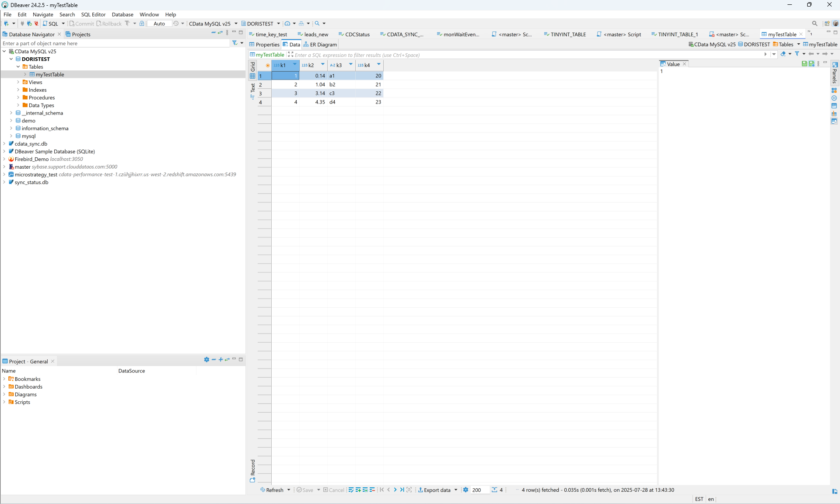Collapse the Tables node in Database Navigator
Viewport: 840px width, 504px height.
pyautogui.click(x=19, y=66)
